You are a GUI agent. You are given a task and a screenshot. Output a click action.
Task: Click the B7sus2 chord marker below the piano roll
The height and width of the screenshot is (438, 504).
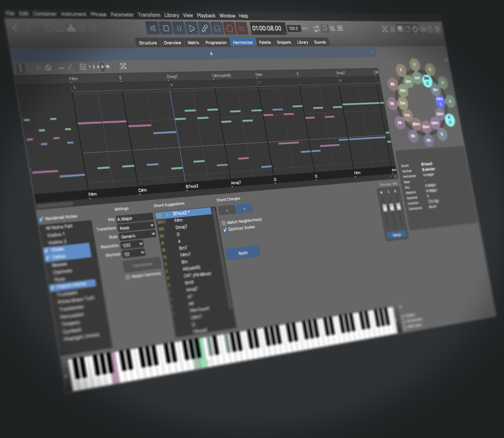[x=192, y=186]
